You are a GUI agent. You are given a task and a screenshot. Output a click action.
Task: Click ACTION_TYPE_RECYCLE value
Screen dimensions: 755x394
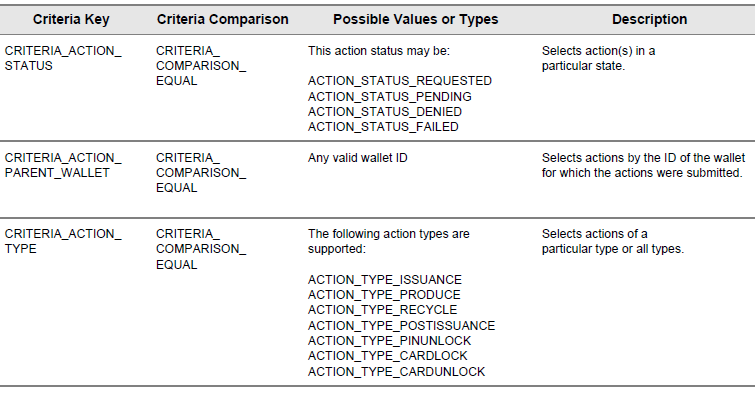pos(382,310)
